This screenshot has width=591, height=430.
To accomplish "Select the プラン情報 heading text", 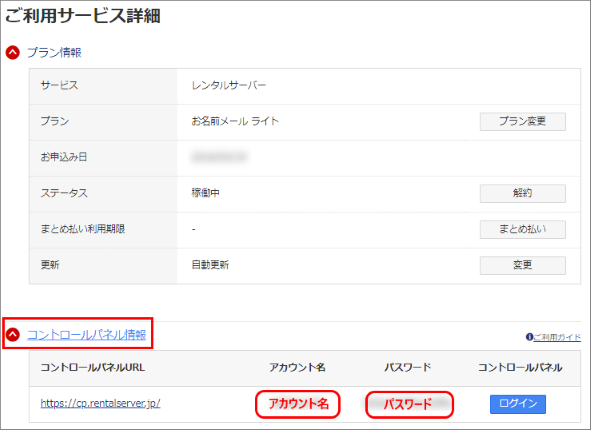I will 54,52.
